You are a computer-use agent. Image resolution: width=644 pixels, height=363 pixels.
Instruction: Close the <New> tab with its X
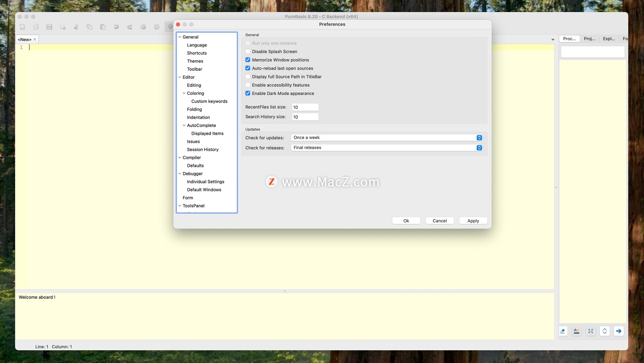[35, 39]
